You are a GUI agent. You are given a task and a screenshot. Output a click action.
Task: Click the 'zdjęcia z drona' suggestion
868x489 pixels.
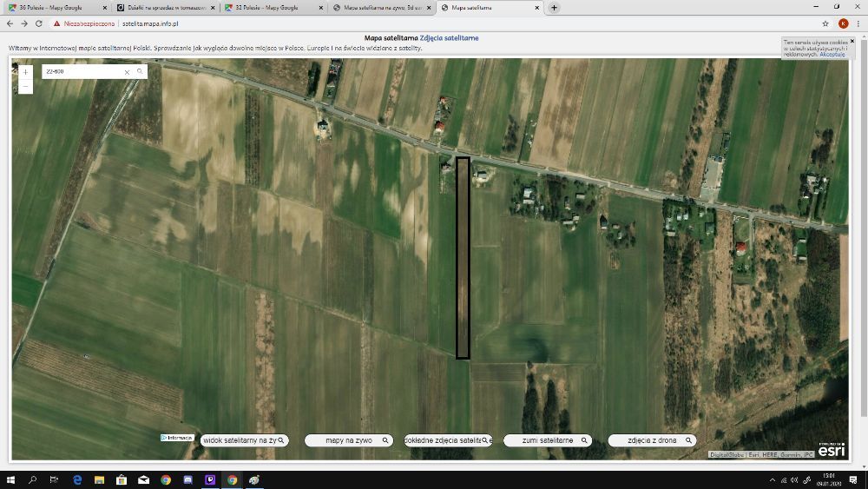[652, 440]
